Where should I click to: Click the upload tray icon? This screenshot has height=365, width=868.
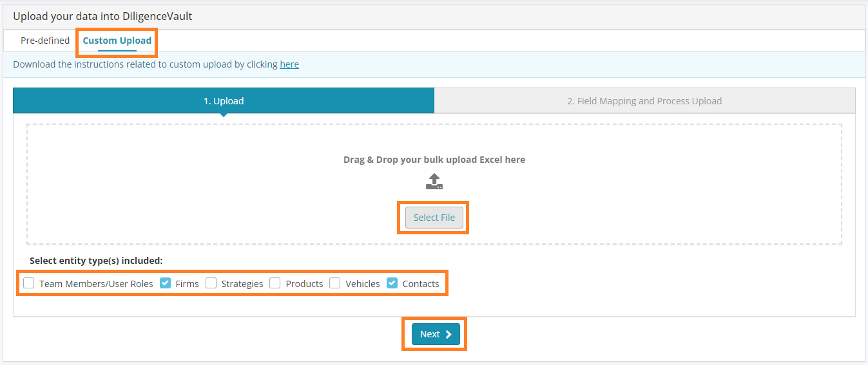point(434,182)
